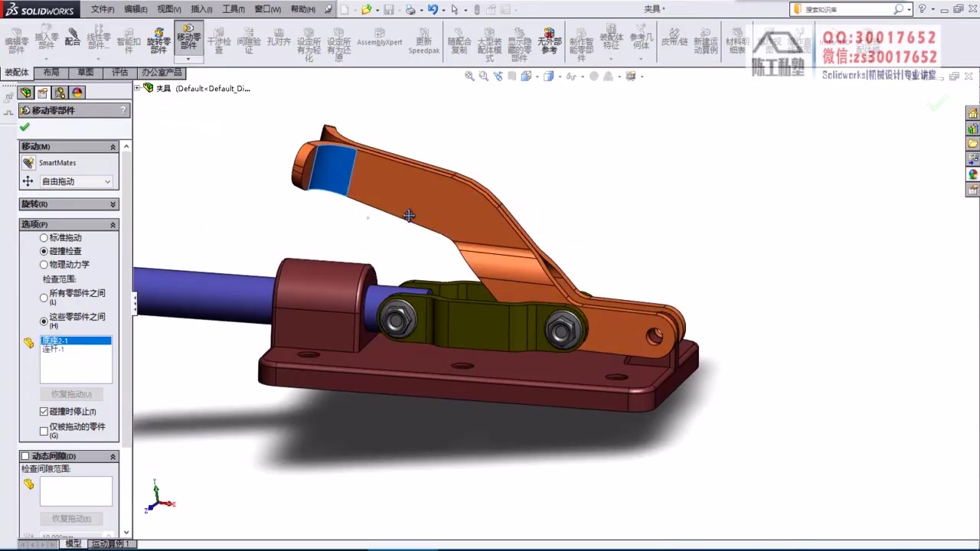The image size is (980, 551).
Task: Select the 旋转零部件 (Rotate Component) tool
Action: [x=158, y=41]
